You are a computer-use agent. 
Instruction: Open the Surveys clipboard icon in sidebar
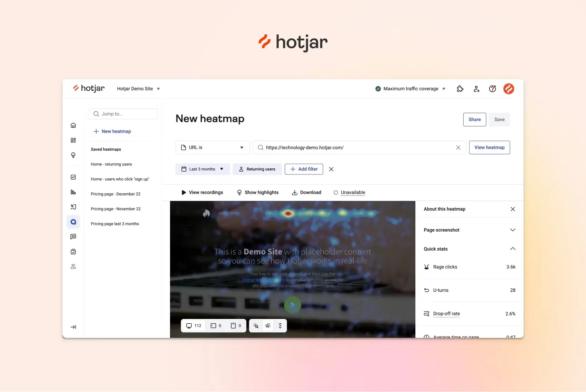[x=73, y=251]
